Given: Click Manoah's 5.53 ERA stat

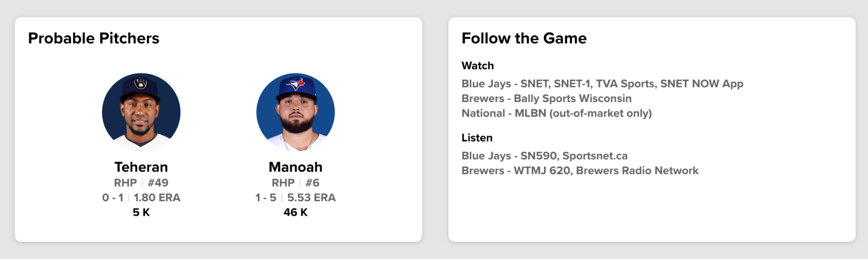Looking at the screenshot, I should click(312, 198).
